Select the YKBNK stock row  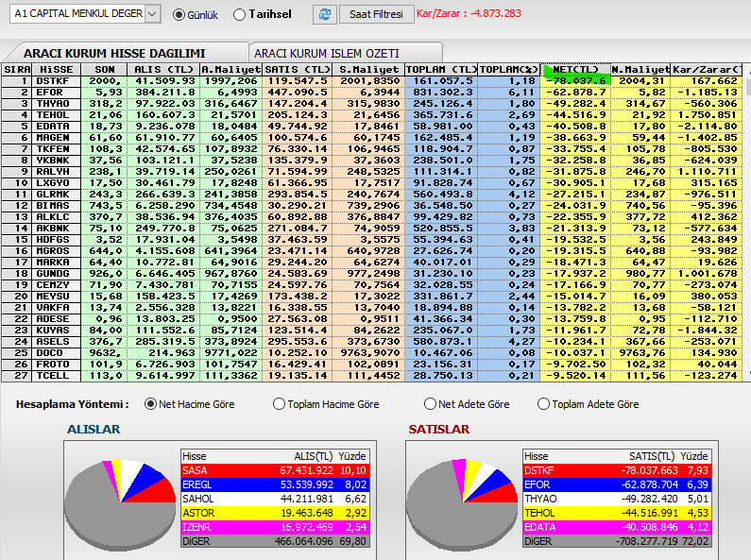[x=371, y=161]
